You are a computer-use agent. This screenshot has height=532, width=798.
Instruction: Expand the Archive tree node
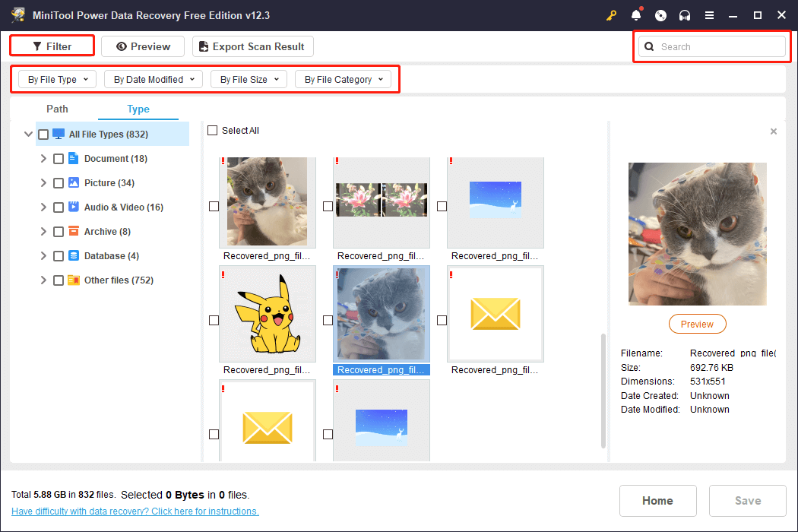[x=43, y=232]
